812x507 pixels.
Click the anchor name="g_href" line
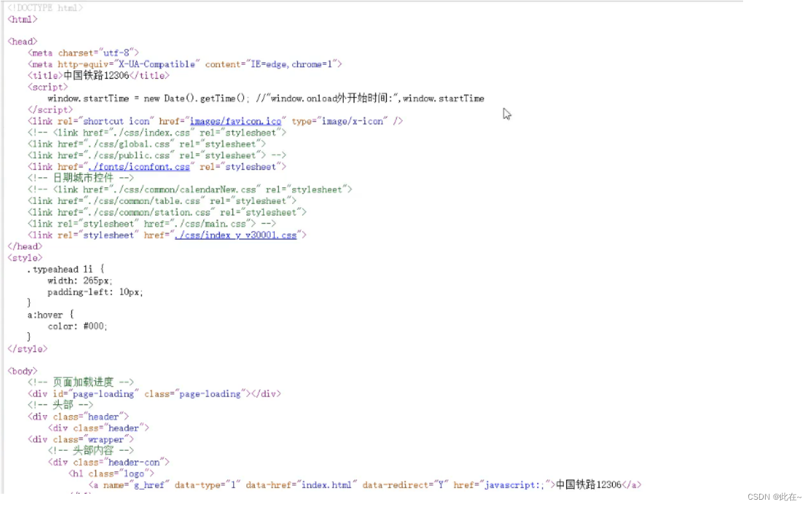365,484
